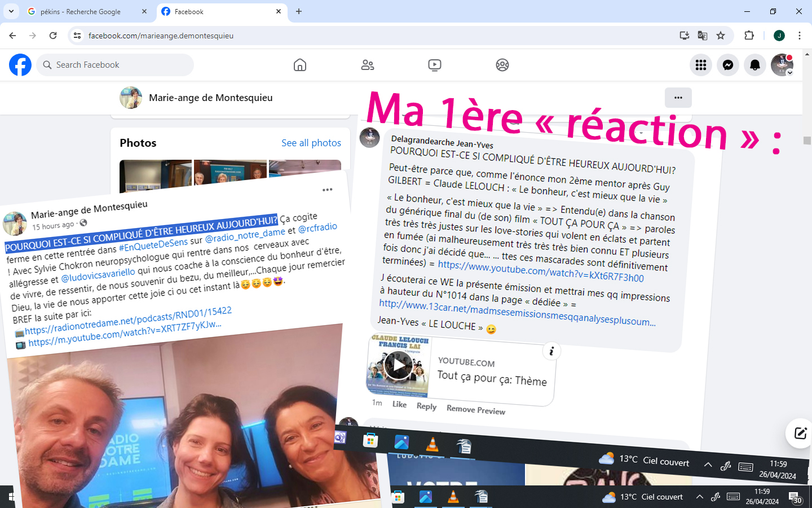812x508 pixels.
Task: Click the Facebook logo
Action: point(20,65)
